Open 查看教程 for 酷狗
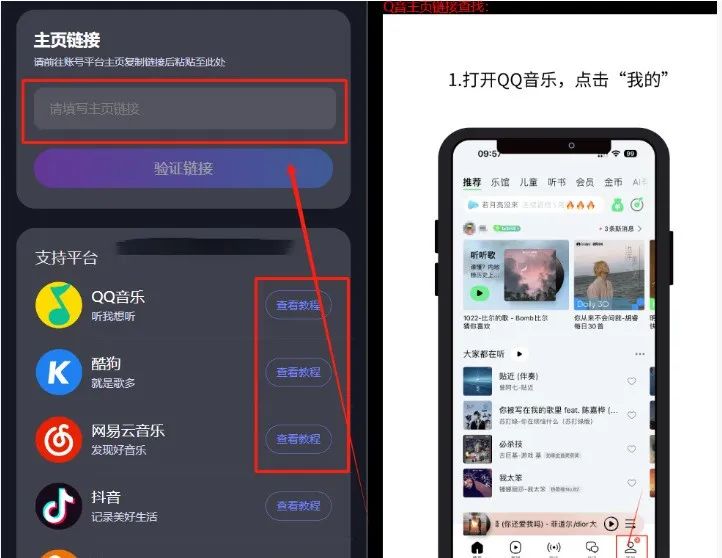The image size is (722, 558). [298, 372]
